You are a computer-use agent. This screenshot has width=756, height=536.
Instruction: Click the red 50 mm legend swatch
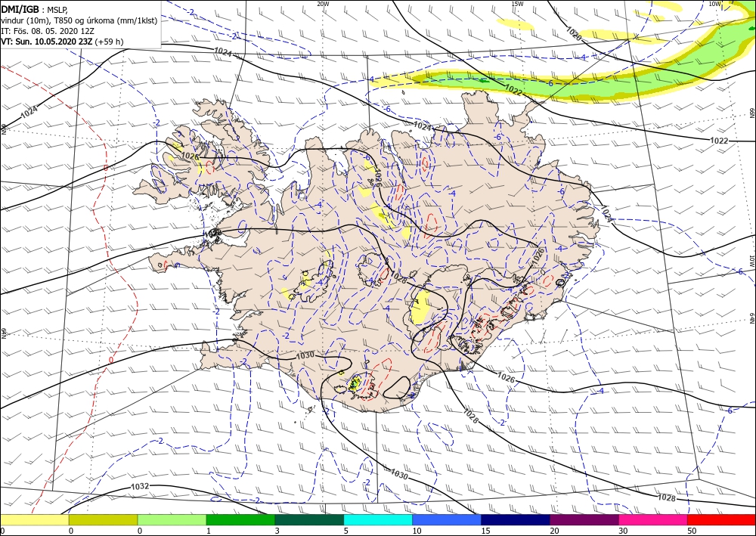click(721, 520)
